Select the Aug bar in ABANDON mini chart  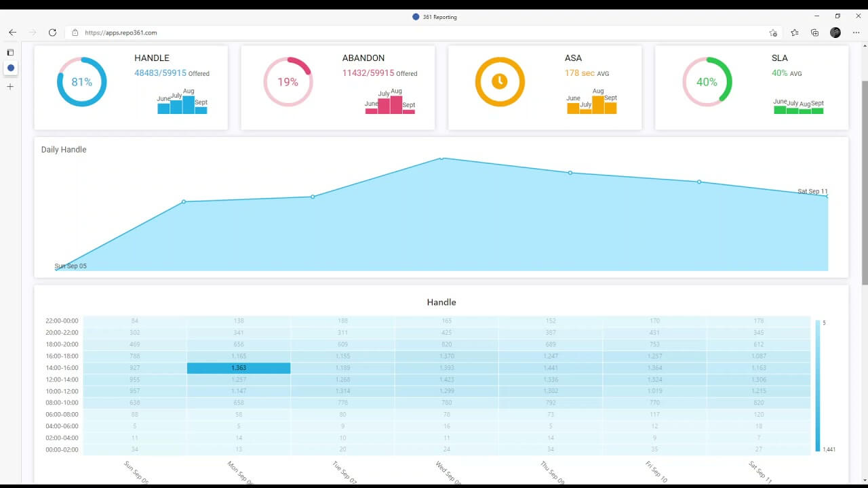coord(395,104)
